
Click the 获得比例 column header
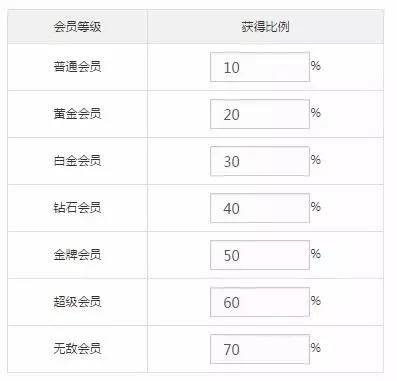(x=265, y=27)
